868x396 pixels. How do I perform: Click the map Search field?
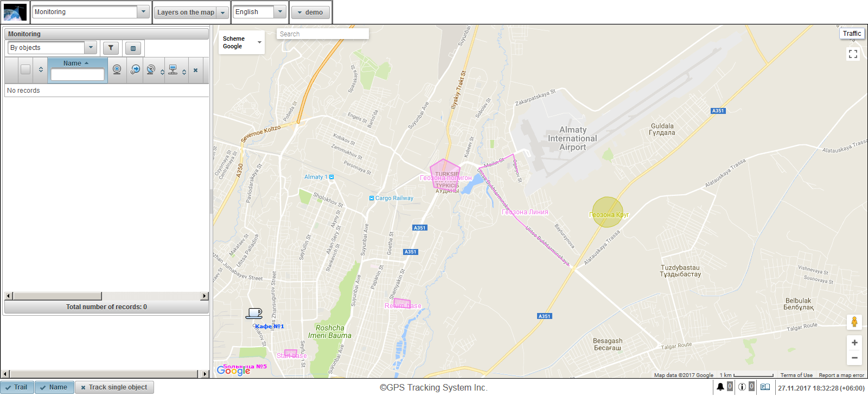[x=322, y=34]
